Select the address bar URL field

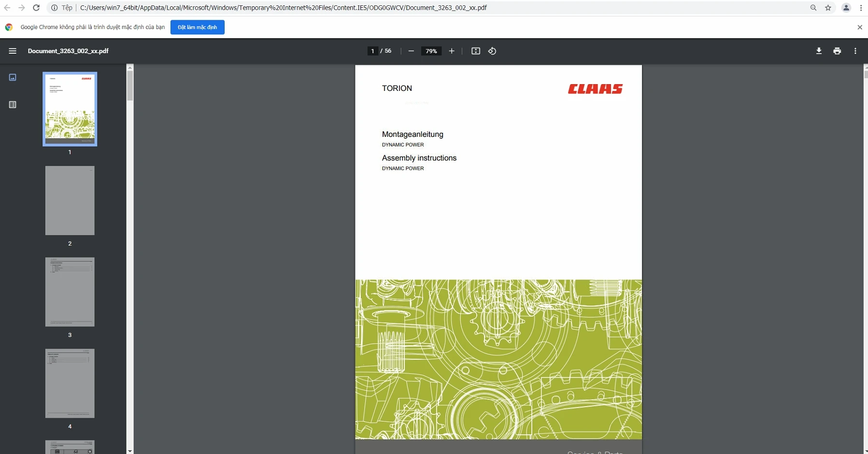click(284, 8)
